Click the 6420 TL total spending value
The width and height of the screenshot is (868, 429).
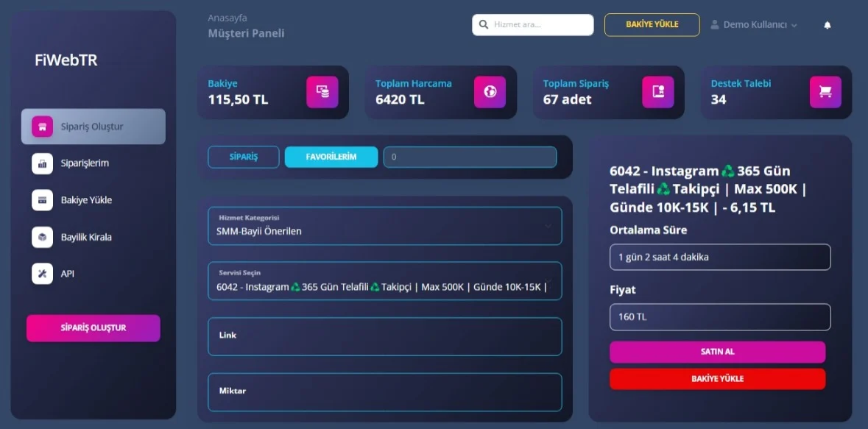point(400,100)
